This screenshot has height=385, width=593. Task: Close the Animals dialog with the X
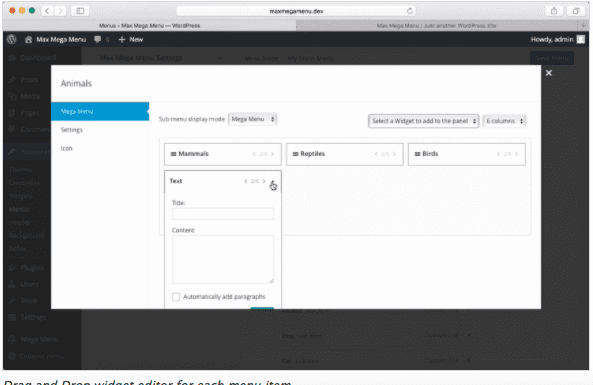(549, 73)
